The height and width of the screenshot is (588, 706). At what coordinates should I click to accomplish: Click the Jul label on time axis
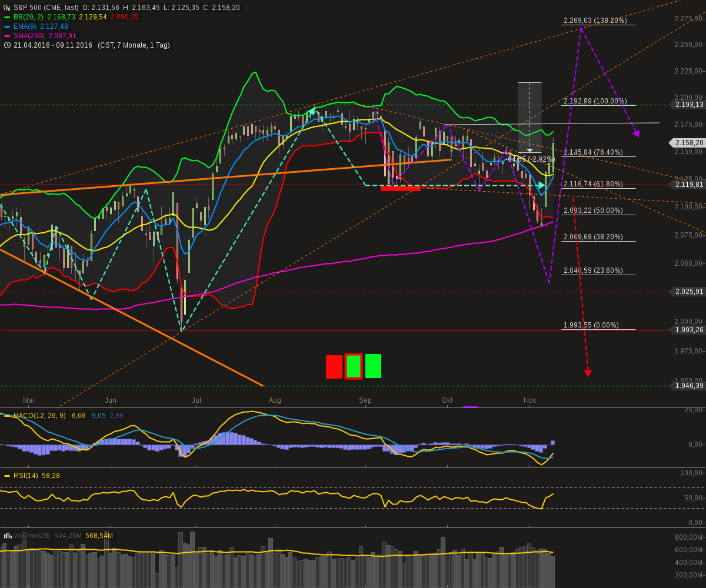point(197,400)
